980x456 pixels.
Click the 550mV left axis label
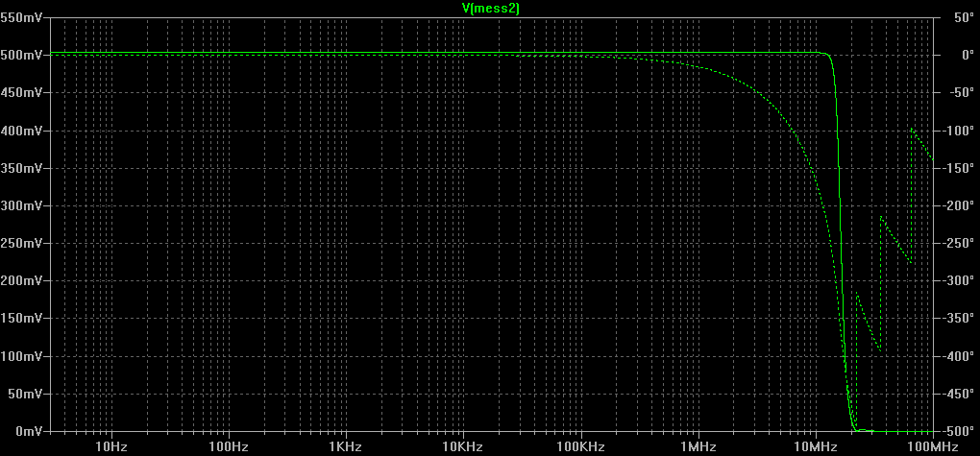20,17
